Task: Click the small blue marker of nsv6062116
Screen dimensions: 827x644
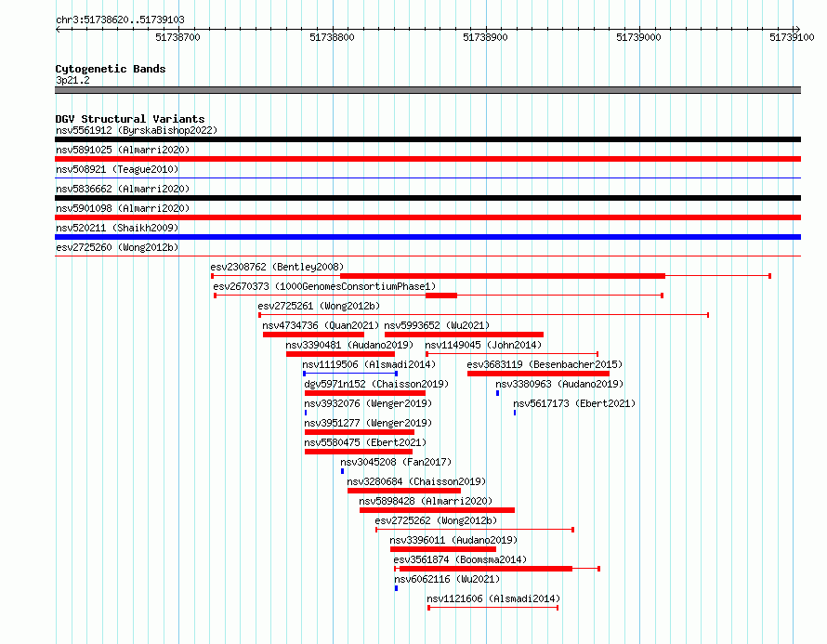Action: (396, 588)
